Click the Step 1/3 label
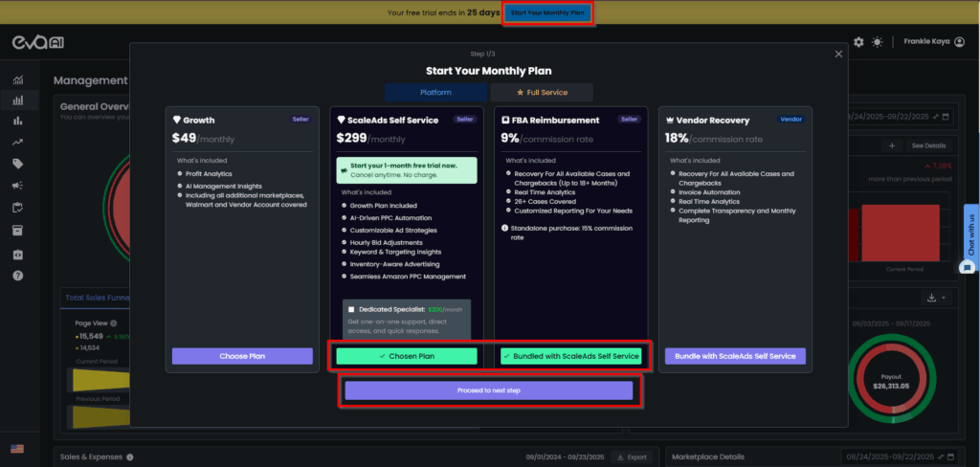Viewport: 980px width, 467px height. click(482, 55)
